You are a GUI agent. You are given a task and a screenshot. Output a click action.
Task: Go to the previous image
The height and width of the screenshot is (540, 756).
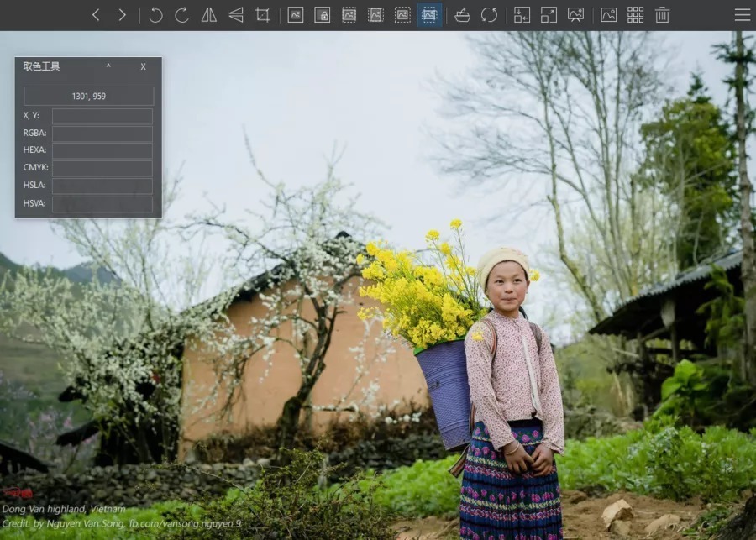point(96,15)
